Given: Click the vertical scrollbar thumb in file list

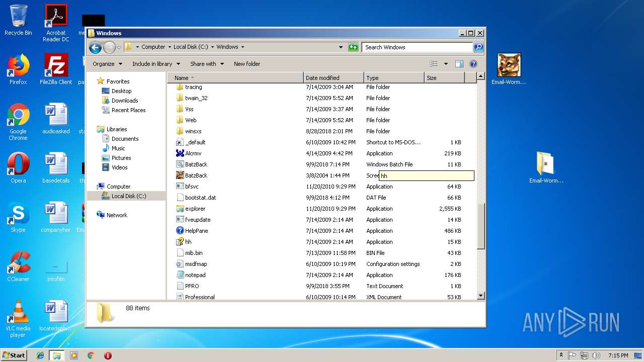Looking at the screenshot, I should (x=480, y=226).
